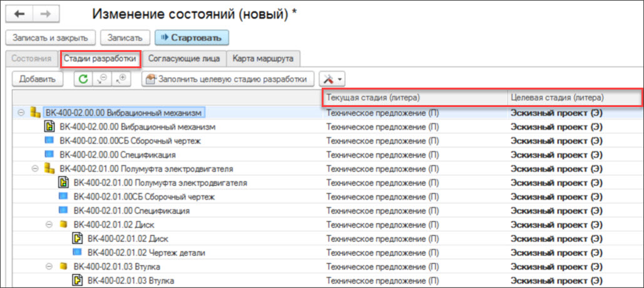Collapse the ВК-400-02.00.00 Вибрационный механизм node

point(21,113)
